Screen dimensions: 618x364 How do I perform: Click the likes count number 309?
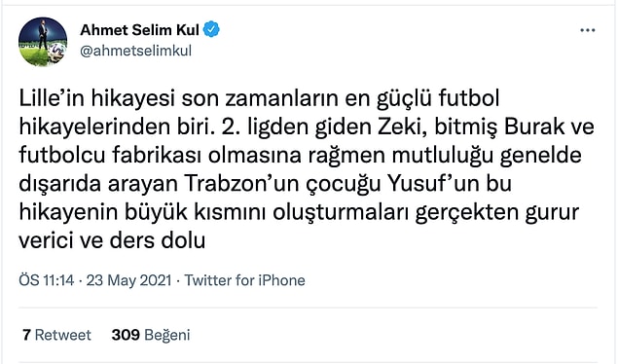(x=126, y=335)
